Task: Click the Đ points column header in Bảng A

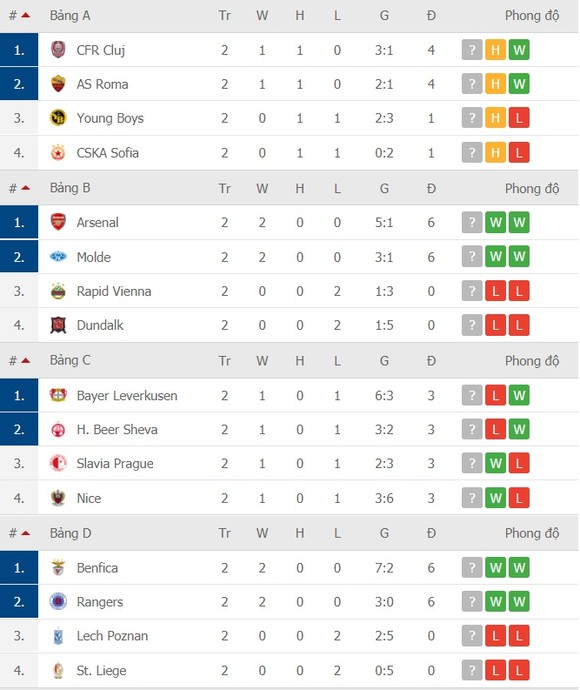Action: [431, 15]
